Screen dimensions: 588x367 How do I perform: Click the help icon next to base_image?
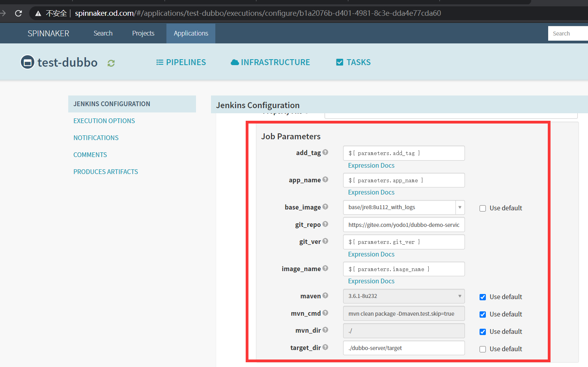[325, 207]
